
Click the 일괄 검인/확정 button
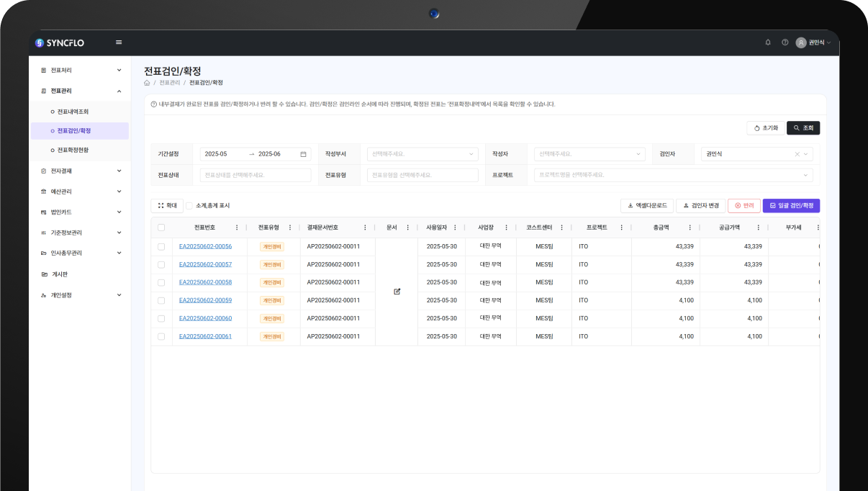791,206
